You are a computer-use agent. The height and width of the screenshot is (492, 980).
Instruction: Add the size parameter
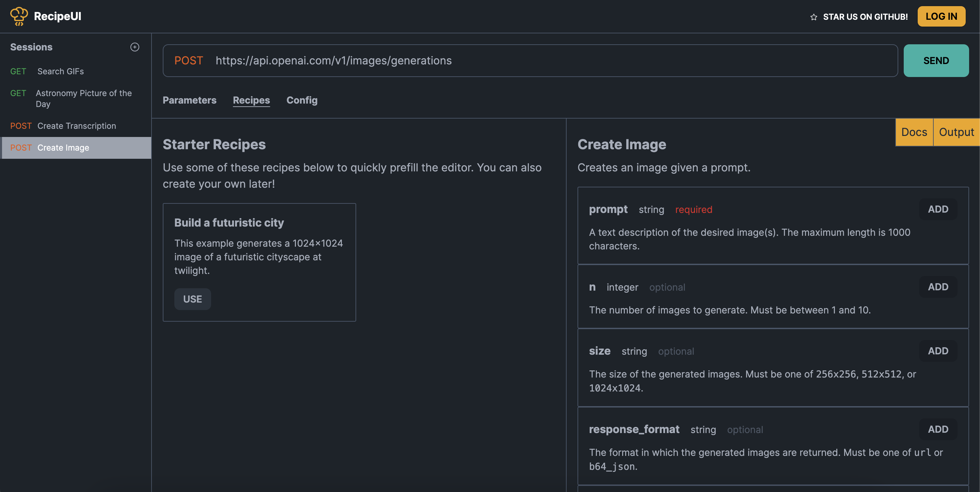[937, 351]
